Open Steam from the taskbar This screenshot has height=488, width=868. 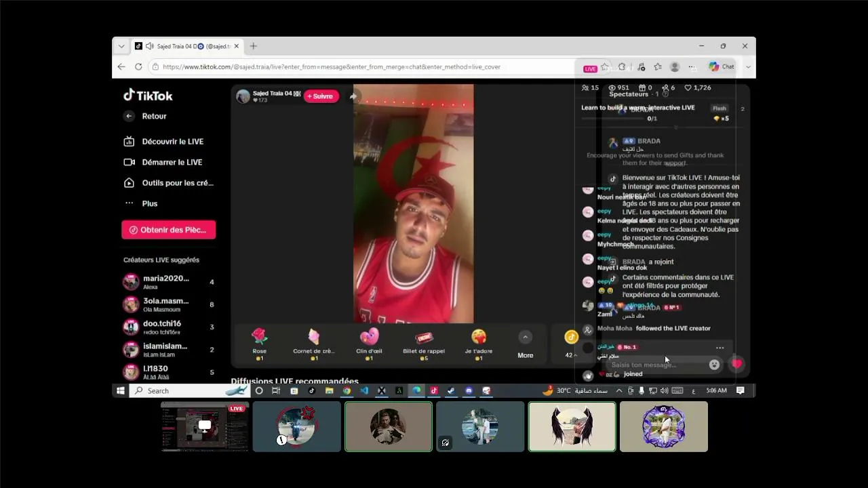pos(451,390)
